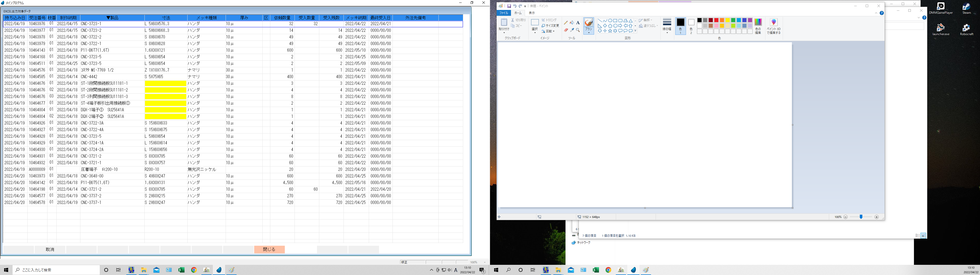Click the 閉じる button
Viewport: 980px width, 275px height.
[x=269, y=250]
